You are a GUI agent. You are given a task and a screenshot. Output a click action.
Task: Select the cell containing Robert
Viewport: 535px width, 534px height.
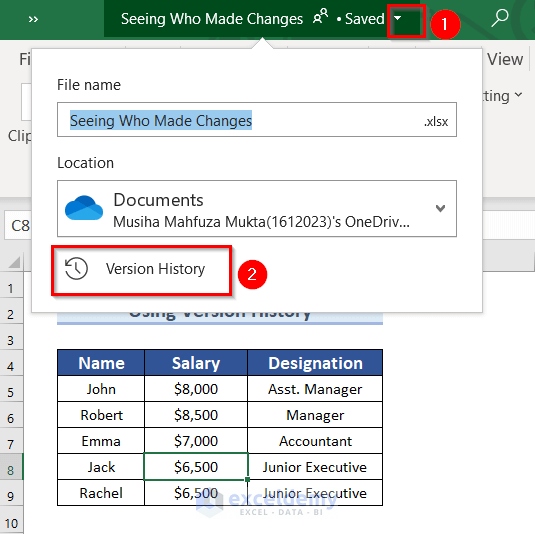point(101,415)
